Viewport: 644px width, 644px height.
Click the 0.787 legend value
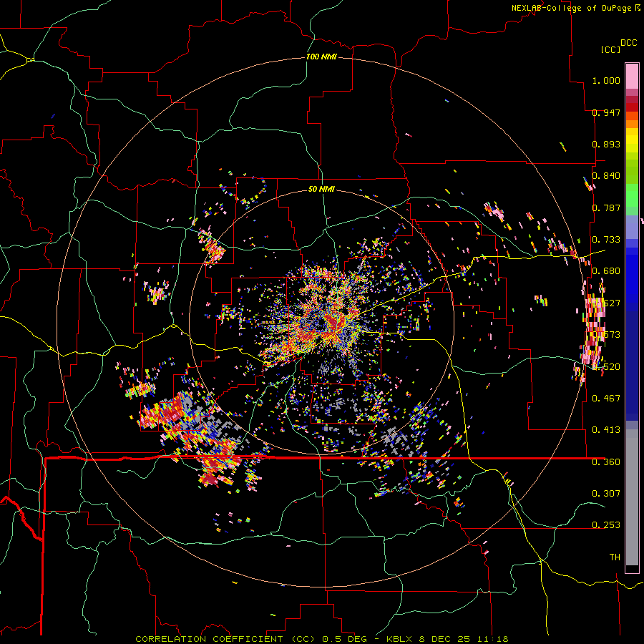tap(606, 208)
